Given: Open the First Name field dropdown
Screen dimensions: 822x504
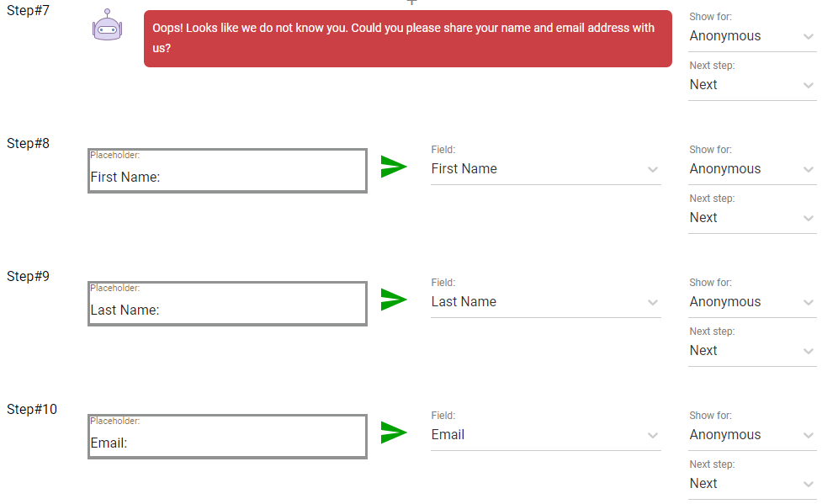Looking at the screenshot, I should pyautogui.click(x=546, y=169).
